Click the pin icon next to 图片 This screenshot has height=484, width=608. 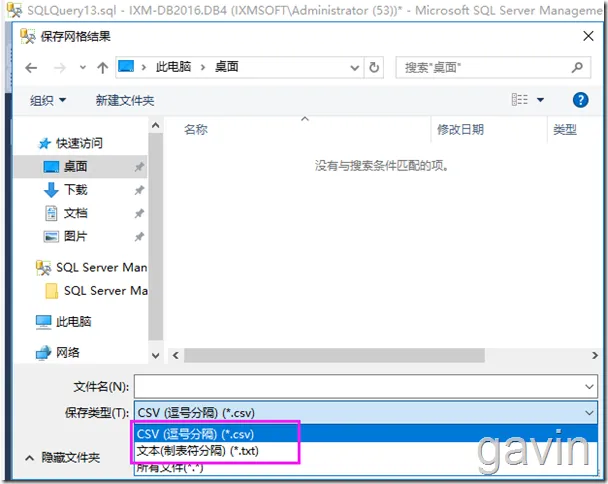point(139,237)
